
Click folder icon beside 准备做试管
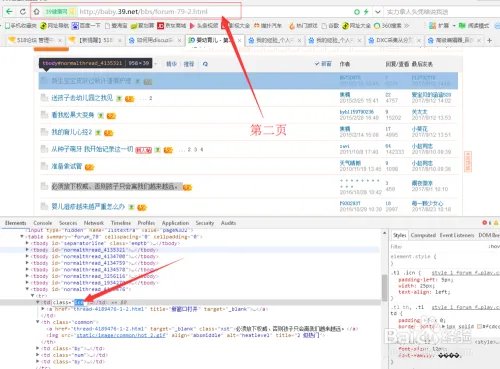[x=44, y=166]
